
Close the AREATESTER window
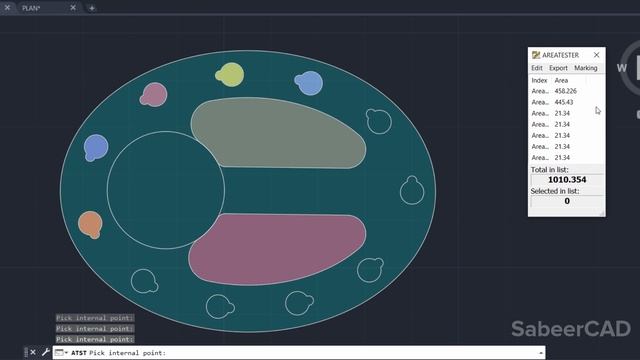pyautogui.click(x=596, y=55)
